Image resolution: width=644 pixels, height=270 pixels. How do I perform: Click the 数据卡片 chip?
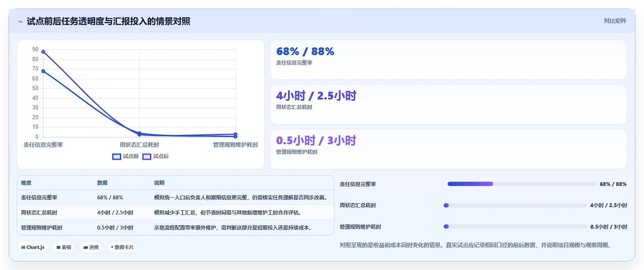click(x=122, y=247)
